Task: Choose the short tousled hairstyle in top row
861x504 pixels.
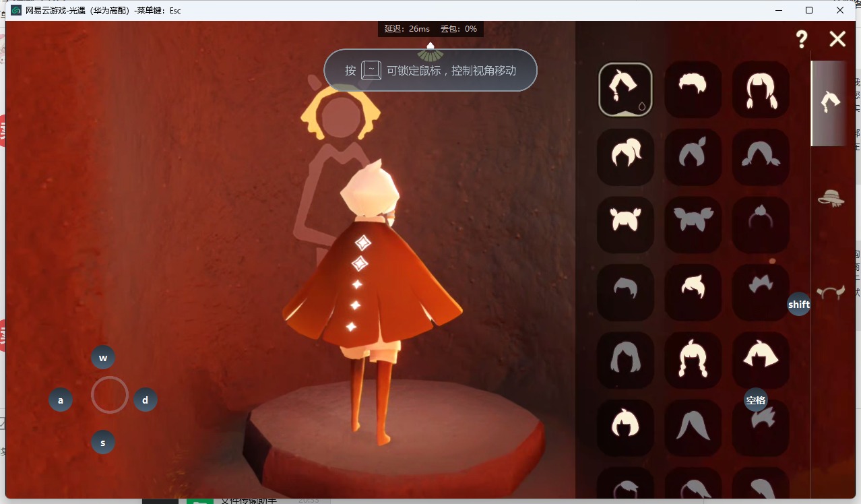Action: (x=693, y=90)
